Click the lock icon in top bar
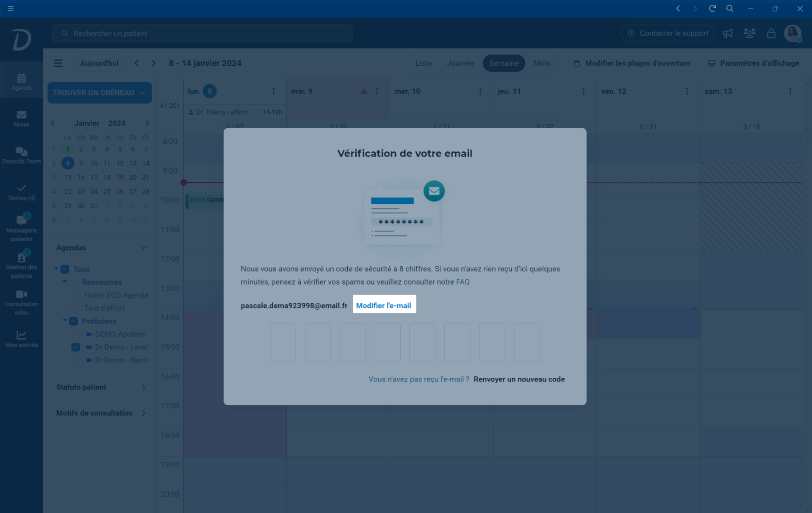 (771, 33)
